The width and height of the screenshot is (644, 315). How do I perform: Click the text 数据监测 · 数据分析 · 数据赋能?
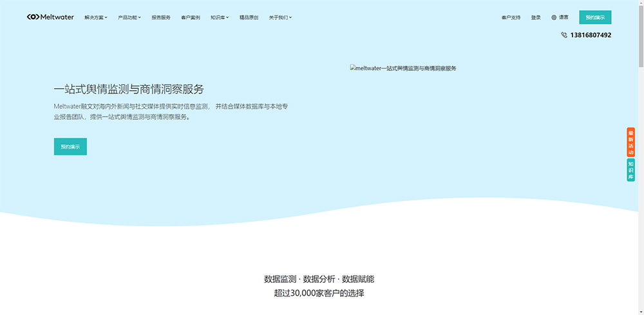[x=319, y=280]
